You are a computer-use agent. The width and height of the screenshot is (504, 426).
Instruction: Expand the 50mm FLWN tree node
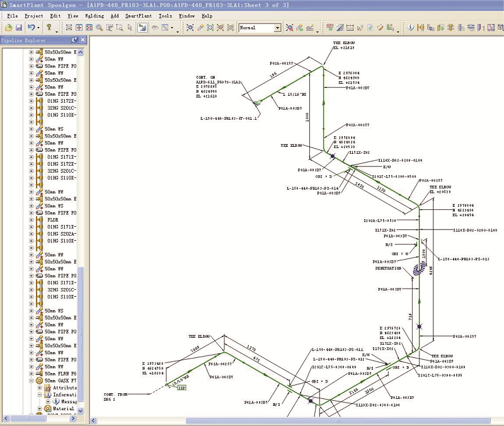tap(31, 374)
